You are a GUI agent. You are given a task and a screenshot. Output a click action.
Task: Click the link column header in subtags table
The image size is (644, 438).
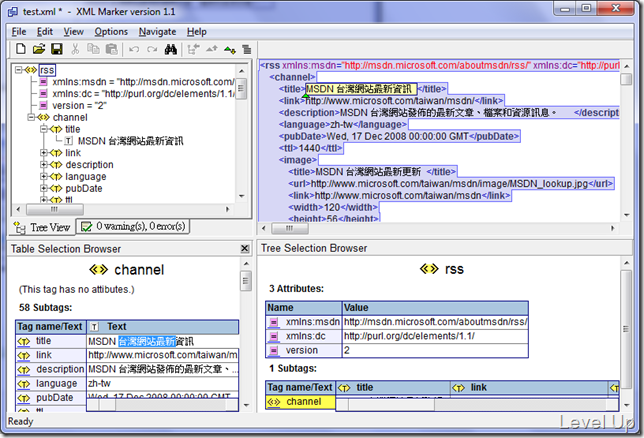[529, 387]
